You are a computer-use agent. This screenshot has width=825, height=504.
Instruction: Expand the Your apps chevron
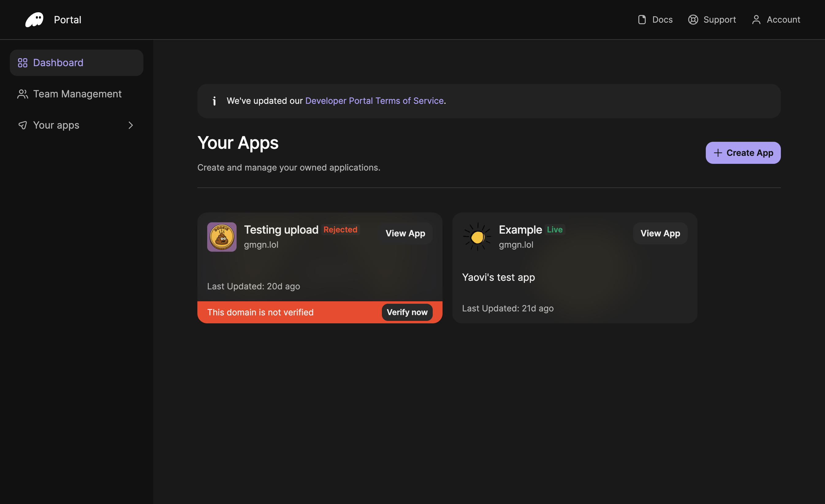[x=131, y=125]
